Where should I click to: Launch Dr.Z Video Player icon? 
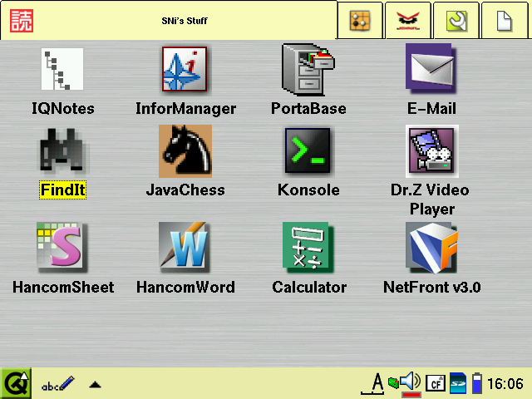click(432, 151)
